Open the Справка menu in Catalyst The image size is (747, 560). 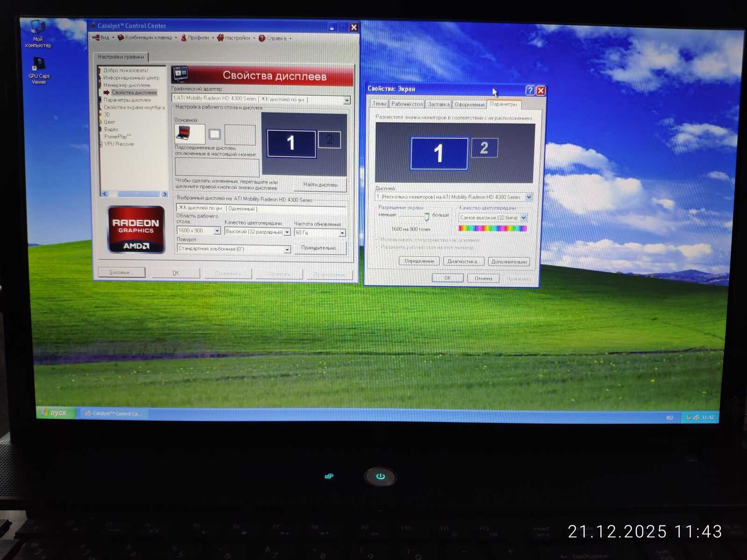(275, 38)
